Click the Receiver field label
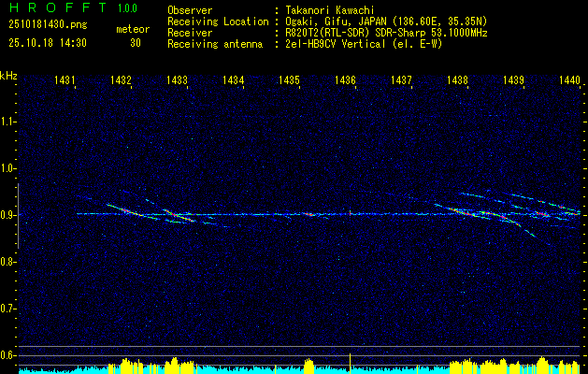The height and width of the screenshot is (374, 588). click(190, 33)
